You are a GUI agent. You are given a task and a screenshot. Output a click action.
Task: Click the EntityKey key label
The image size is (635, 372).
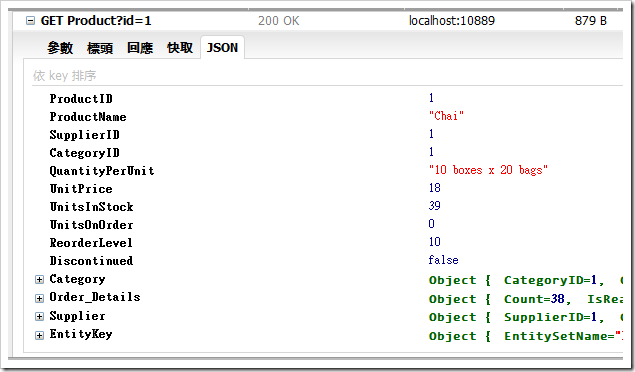81,334
